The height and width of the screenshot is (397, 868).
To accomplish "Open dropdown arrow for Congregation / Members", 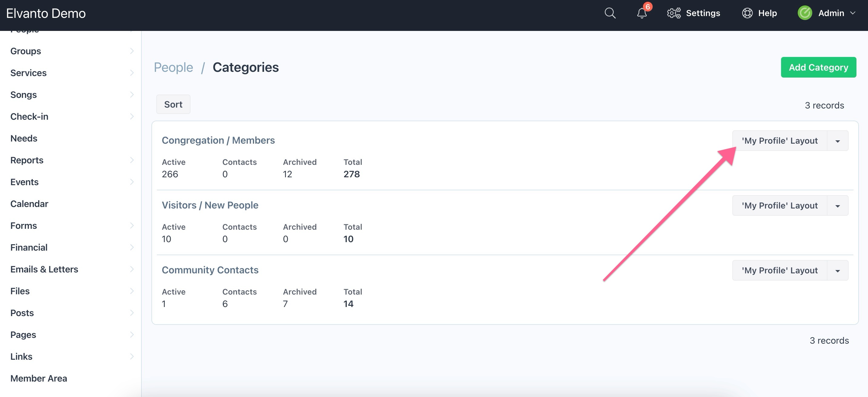I will click(837, 141).
